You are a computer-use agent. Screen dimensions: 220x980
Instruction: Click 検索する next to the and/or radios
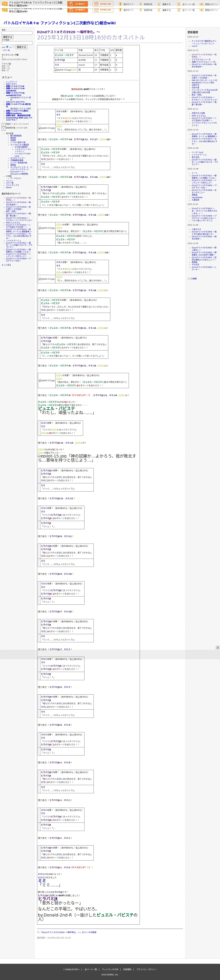(21, 47)
